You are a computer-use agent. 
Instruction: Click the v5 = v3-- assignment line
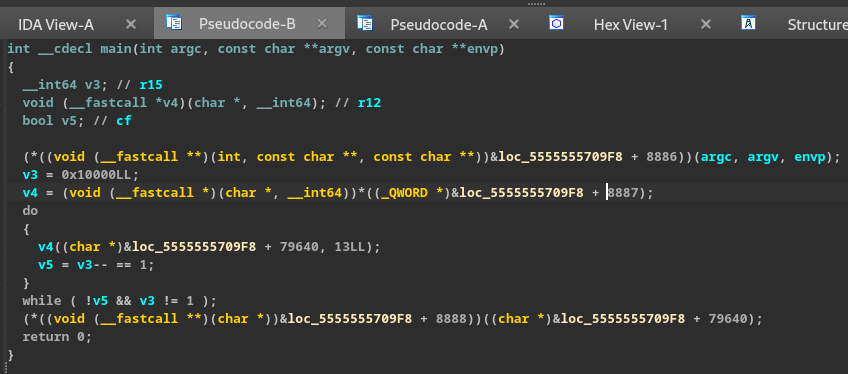[96, 265]
